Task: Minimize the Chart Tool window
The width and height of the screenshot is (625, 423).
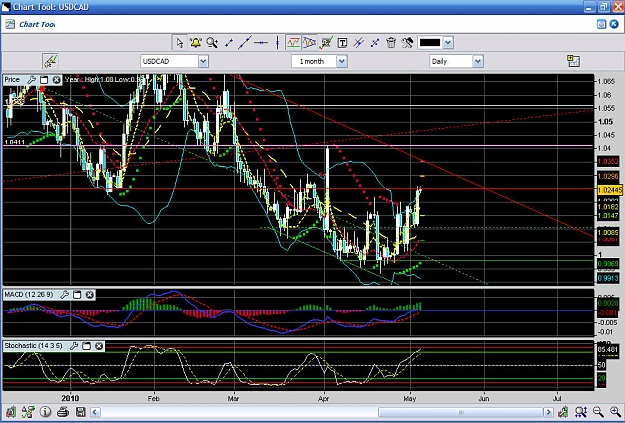Action: pyautogui.click(x=589, y=7)
